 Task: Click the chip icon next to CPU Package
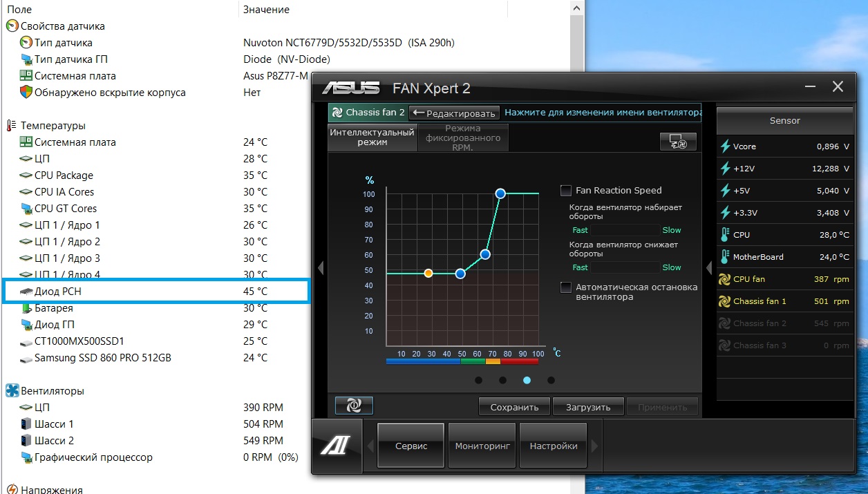(26, 175)
